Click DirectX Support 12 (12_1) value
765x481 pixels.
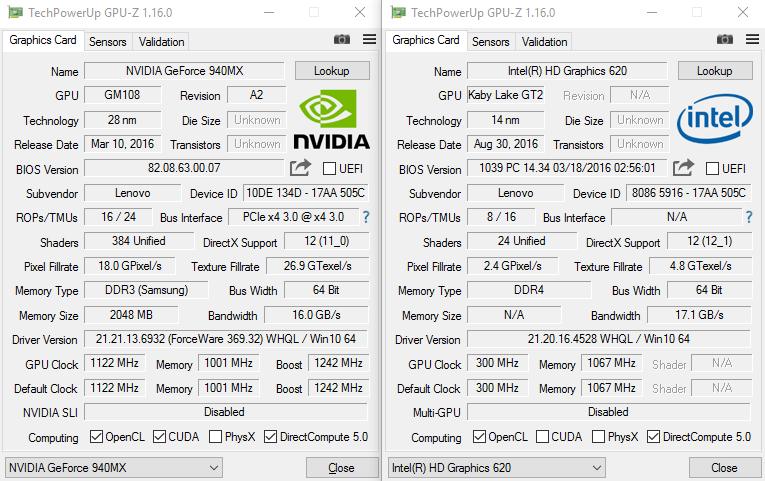(x=709, y=241)
